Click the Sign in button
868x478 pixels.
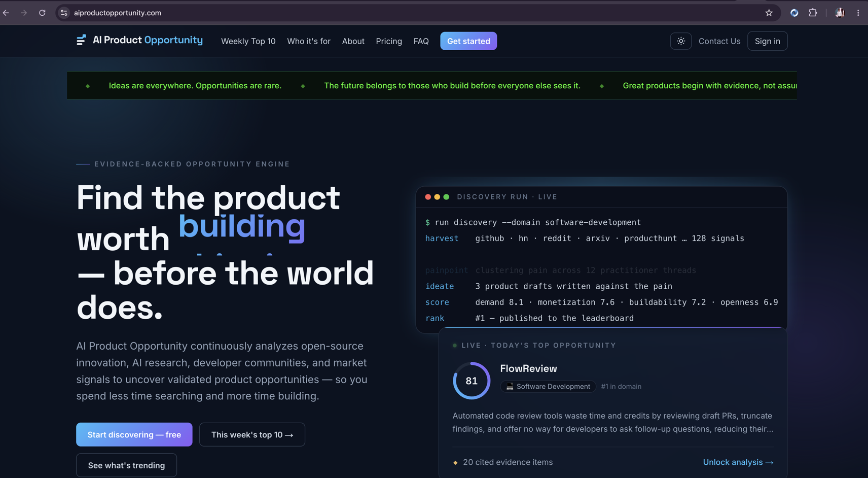(768, 41)
